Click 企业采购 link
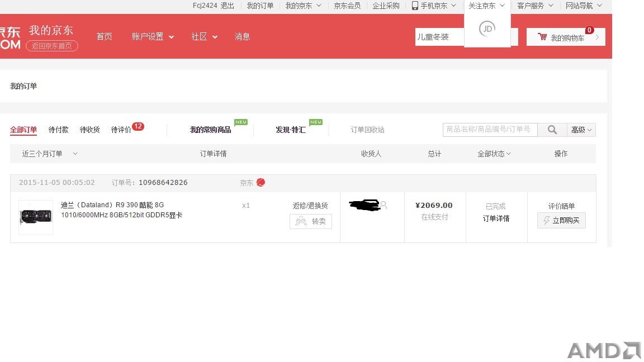Screen dimensions: 644x362 coord(386,6)
